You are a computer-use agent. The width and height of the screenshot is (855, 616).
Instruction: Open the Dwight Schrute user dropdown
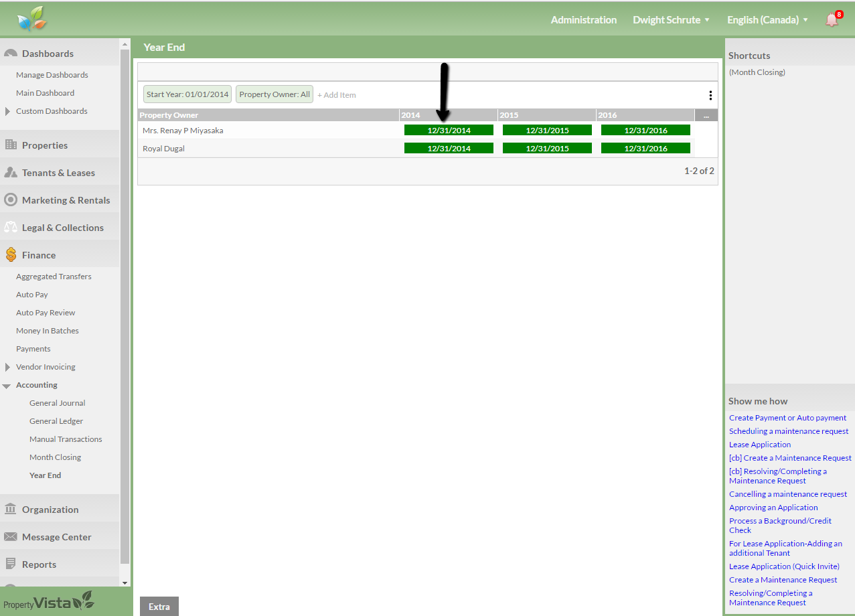click(671, 20)
